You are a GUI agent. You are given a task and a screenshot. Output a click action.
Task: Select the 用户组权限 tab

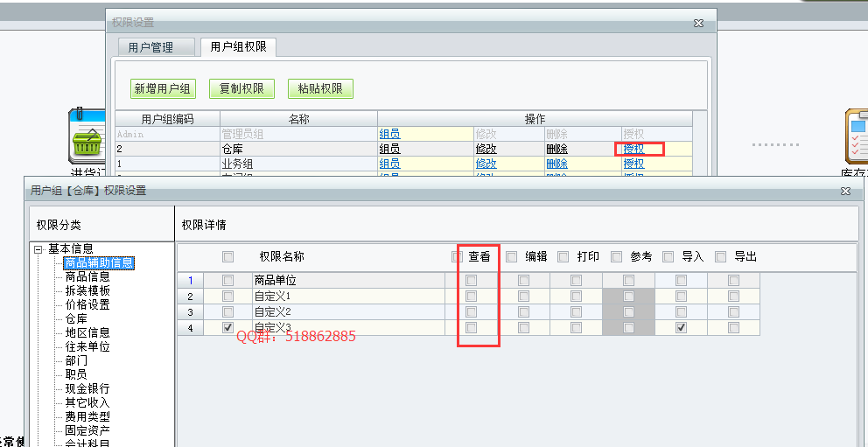point(239,47)
